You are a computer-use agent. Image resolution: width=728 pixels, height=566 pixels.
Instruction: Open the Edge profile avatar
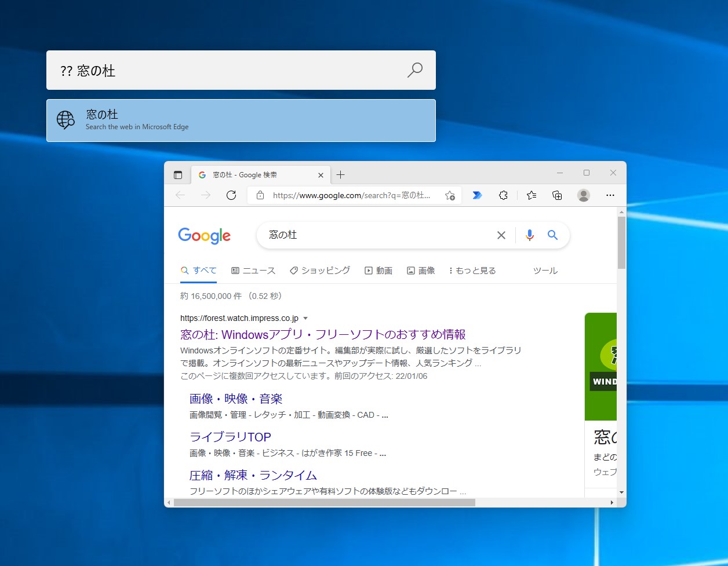(x=584, y=195)
